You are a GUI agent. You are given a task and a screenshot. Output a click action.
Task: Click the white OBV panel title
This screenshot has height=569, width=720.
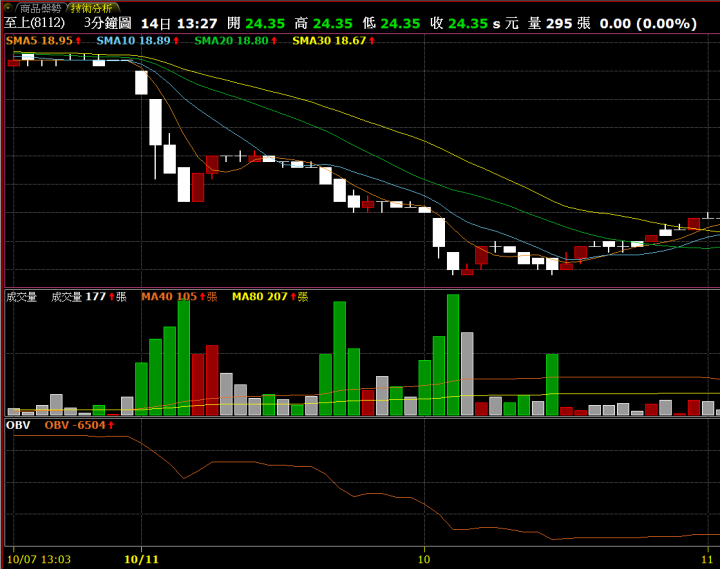tap(18, 425)
